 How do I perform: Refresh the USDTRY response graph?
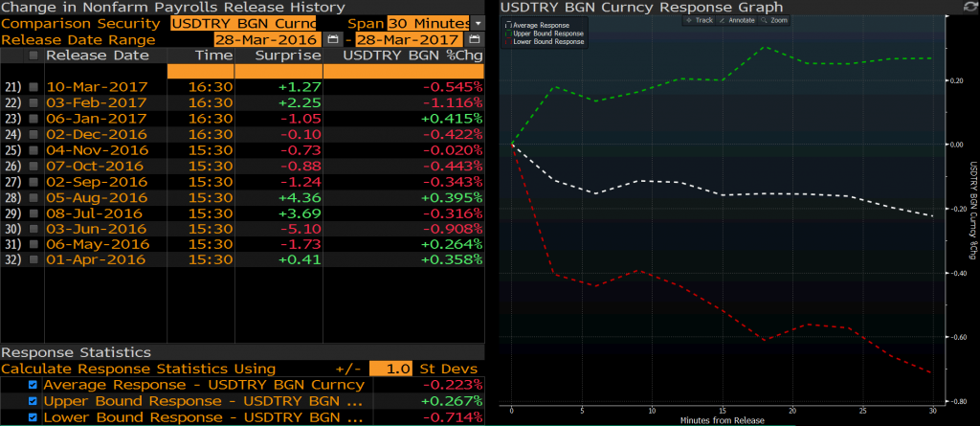[x=970, y=7]
